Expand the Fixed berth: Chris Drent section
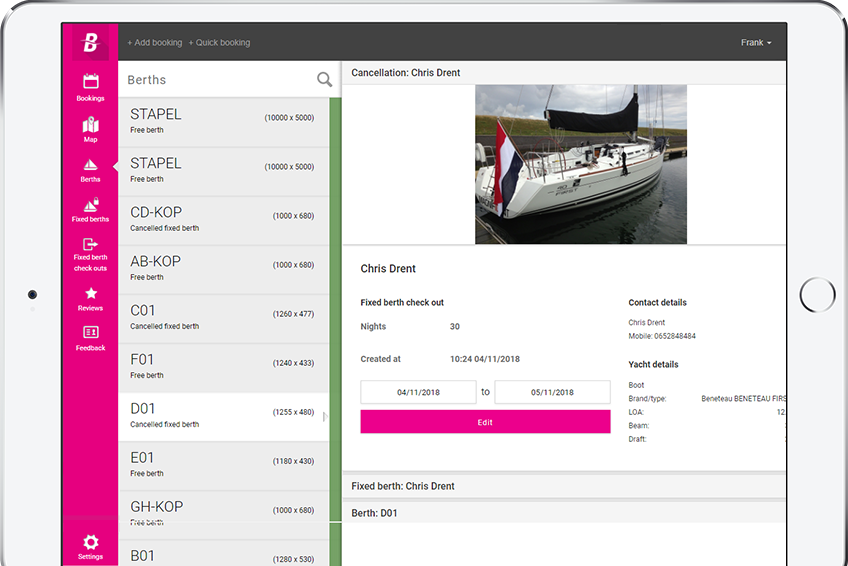Screen dimensions: 848x566 click(x=564, y=486)
